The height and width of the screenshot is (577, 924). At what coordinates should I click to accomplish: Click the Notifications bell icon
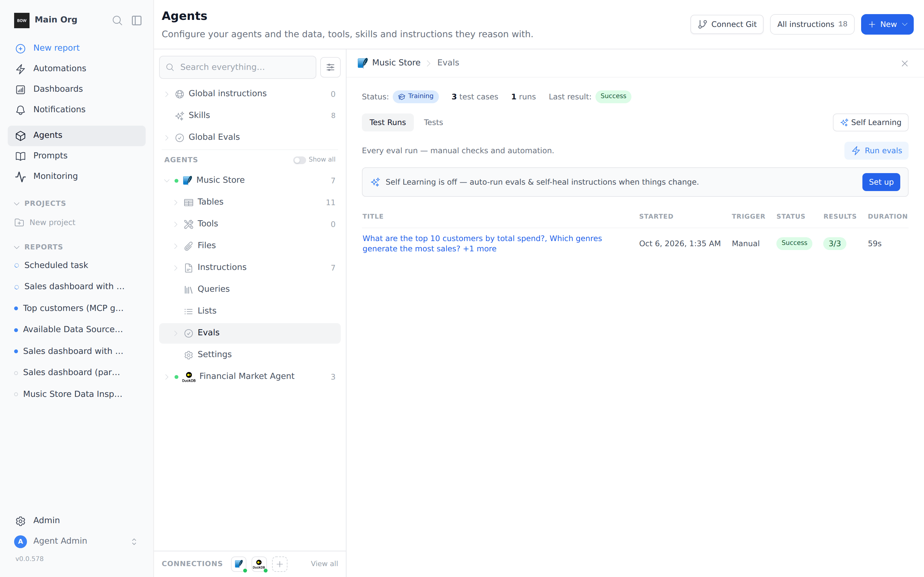coord(21,110)
